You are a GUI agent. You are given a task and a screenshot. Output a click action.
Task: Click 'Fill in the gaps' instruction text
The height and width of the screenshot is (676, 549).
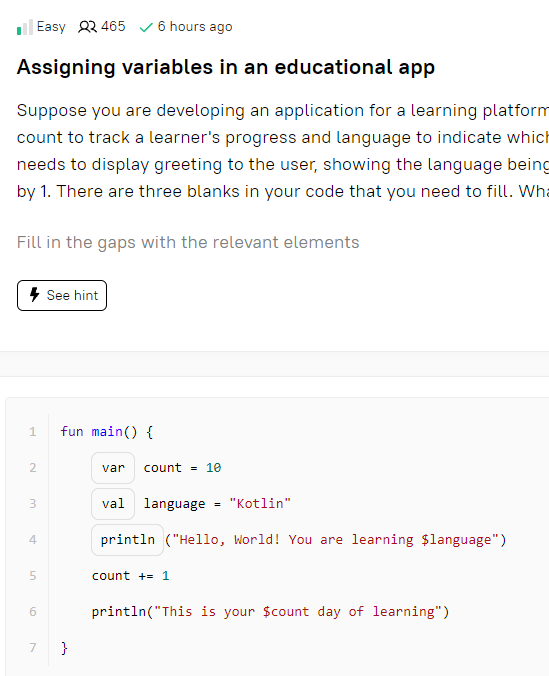click(x=188, y=243)
